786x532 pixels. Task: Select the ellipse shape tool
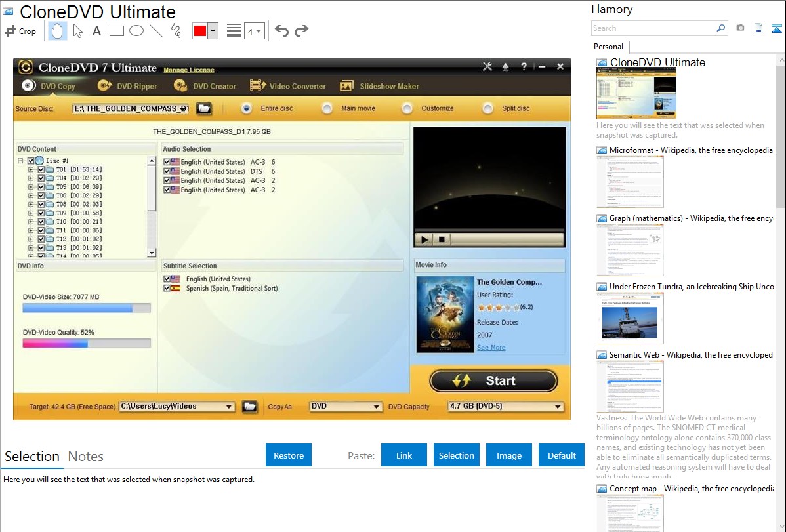pyautogui.click(x=136, y=31)
